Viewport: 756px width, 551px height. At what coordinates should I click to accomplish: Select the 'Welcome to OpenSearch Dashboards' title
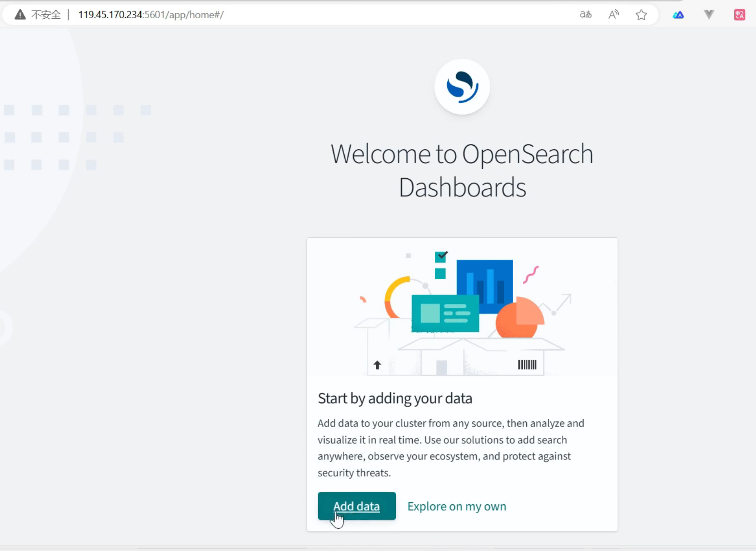click(462, 170)
